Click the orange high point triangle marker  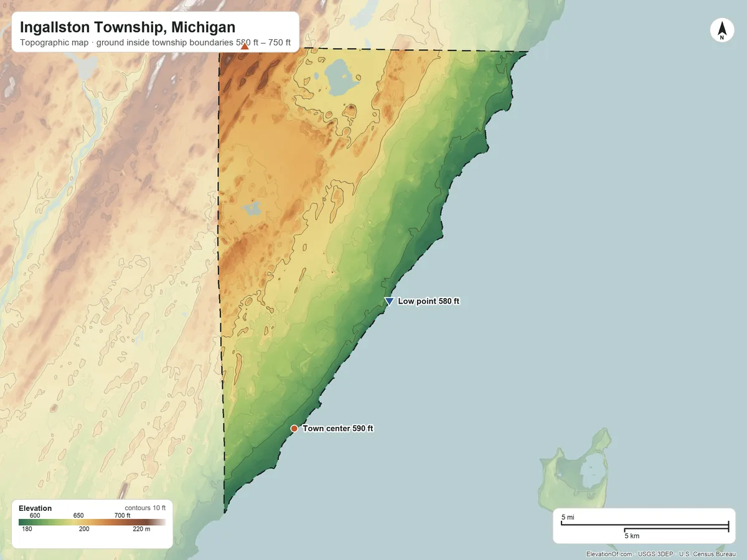(245, 45)
